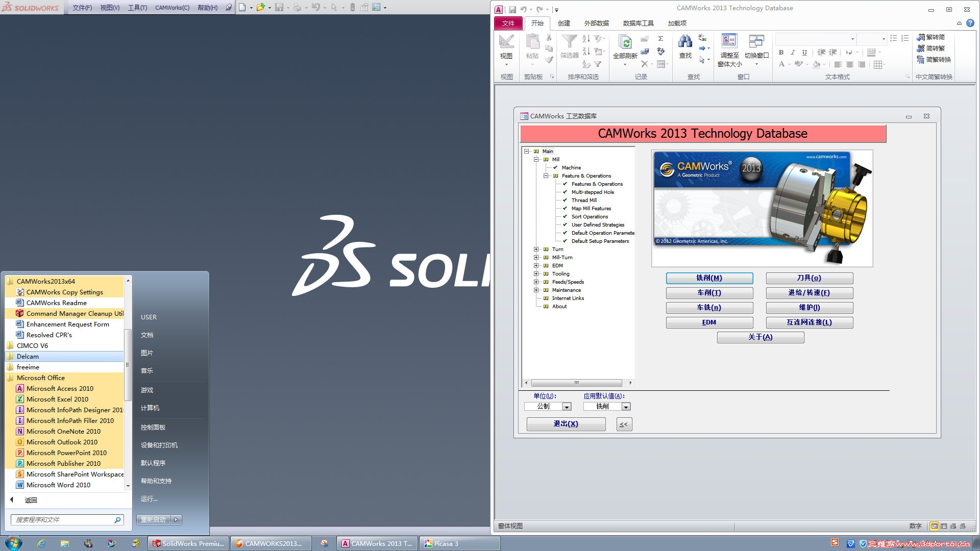Image resolution: width=980 pixels, height=551 pixels.
Task: Expand the Tooling tree node
Action: tap(536, 274)
